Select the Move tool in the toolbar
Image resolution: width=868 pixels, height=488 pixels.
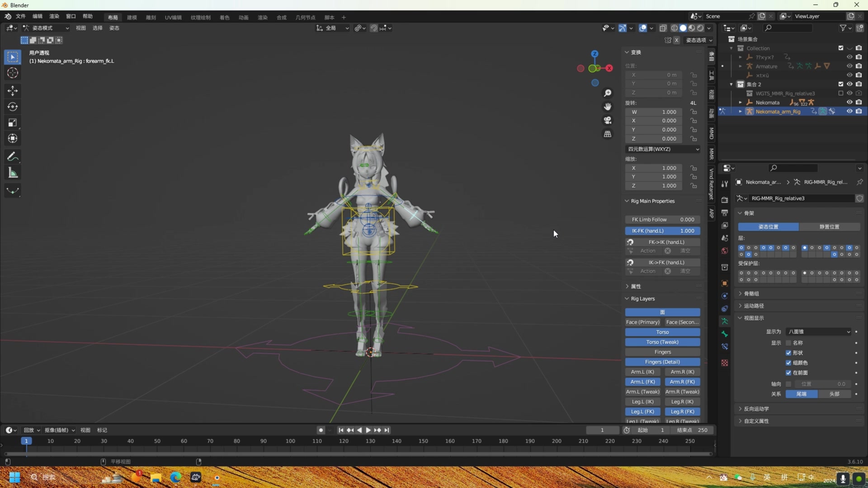click(x=13, y=91)
